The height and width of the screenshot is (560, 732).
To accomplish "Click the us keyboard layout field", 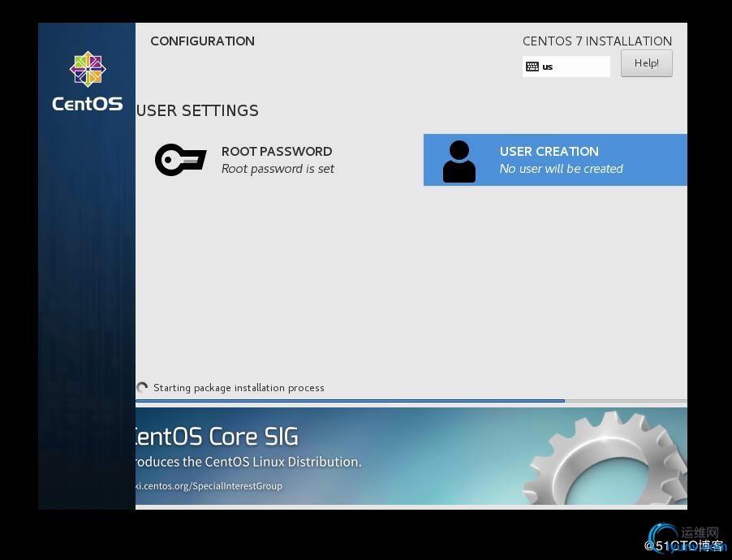I will tap(566, 67).
